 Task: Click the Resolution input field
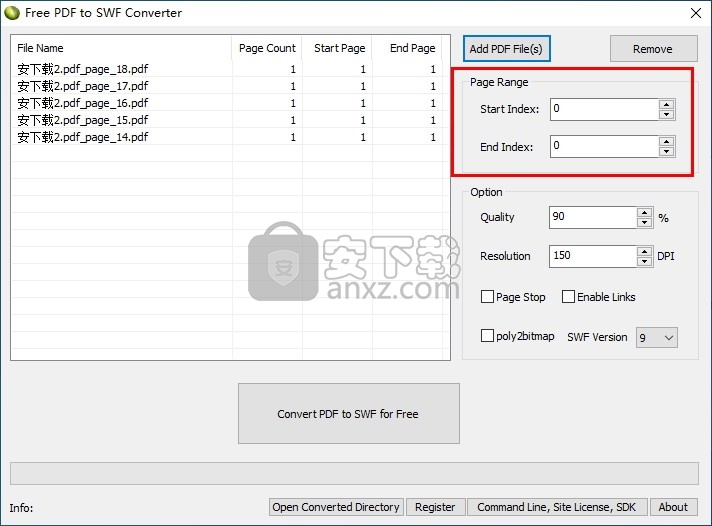point(593,256)
